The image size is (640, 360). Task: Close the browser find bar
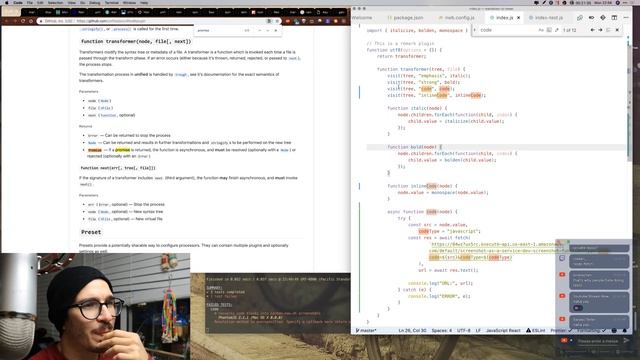pos(276,31)
